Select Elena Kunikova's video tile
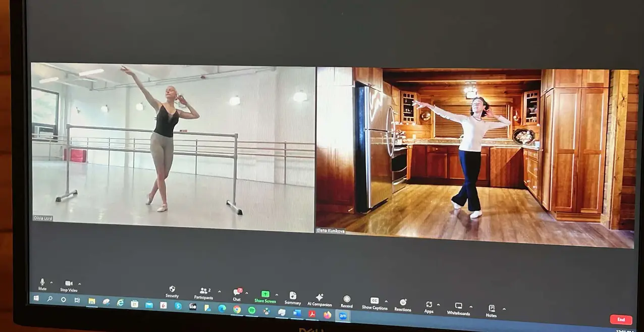This screenshot has width=644, height=332. [x=474, y=156]
